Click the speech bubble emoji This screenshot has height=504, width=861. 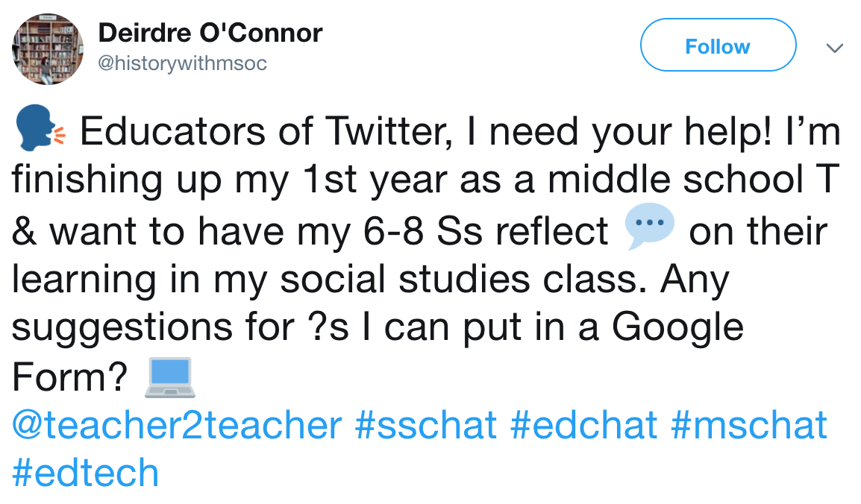pos(648,230)
